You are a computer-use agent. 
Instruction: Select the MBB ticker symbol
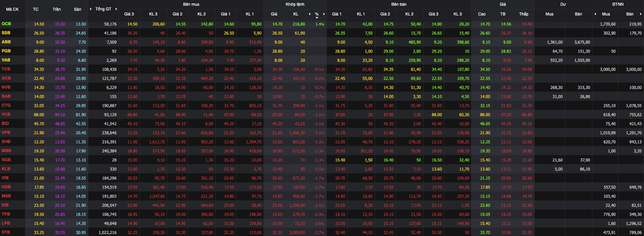(6, 151)
